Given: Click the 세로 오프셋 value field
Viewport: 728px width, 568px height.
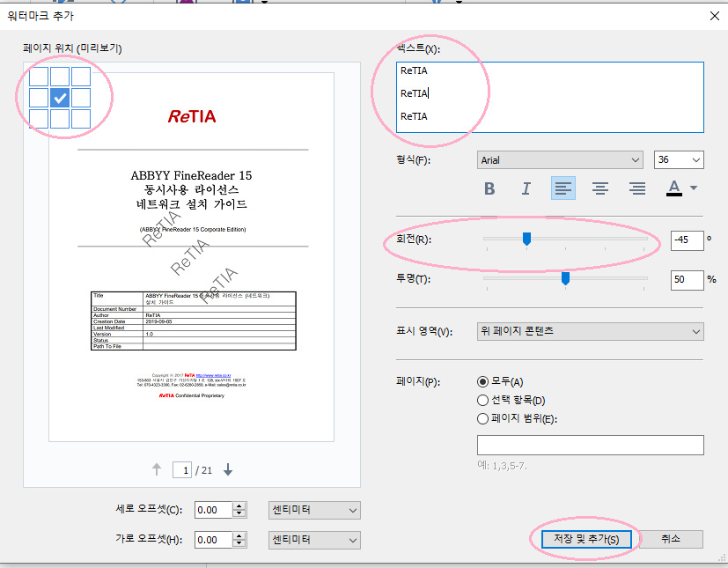Looking at the screenshot, I should [x=214, y=510].
